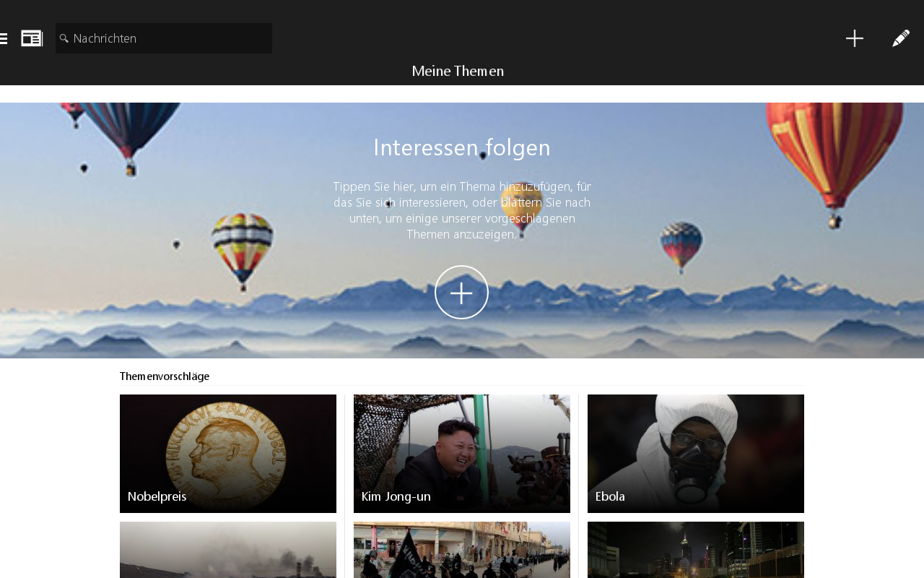Follow the Kim Jong-un suggested topic
This screenshot has width=924, height=578.
click(462, 453)
